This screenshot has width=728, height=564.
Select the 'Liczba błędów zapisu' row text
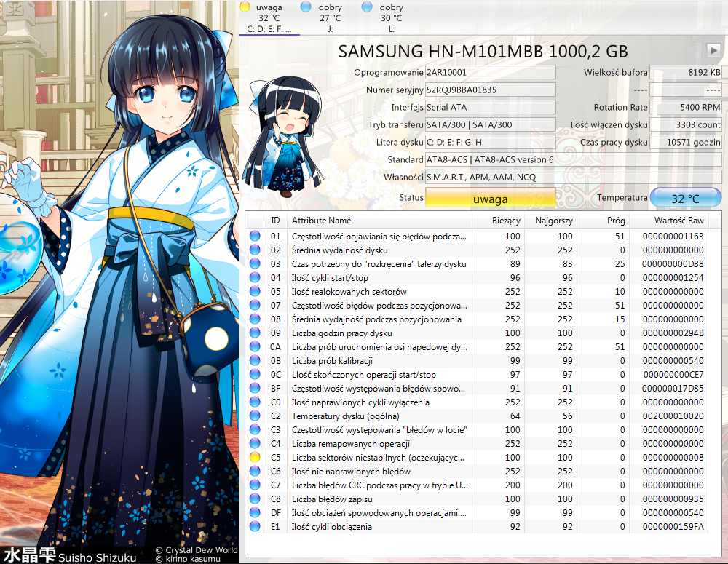tap(332, 499)
